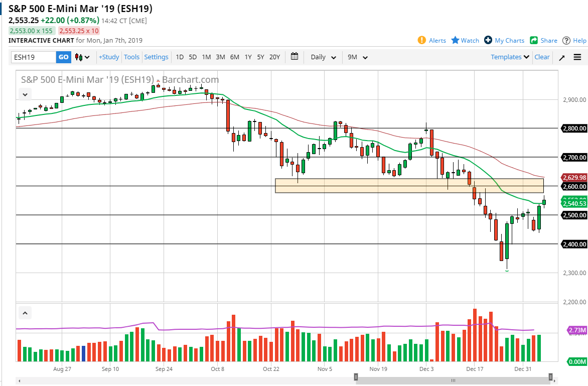This screenshot has width=588, height=386.
Task: Open the hamburger chart options menu icon
Action: 577,57
